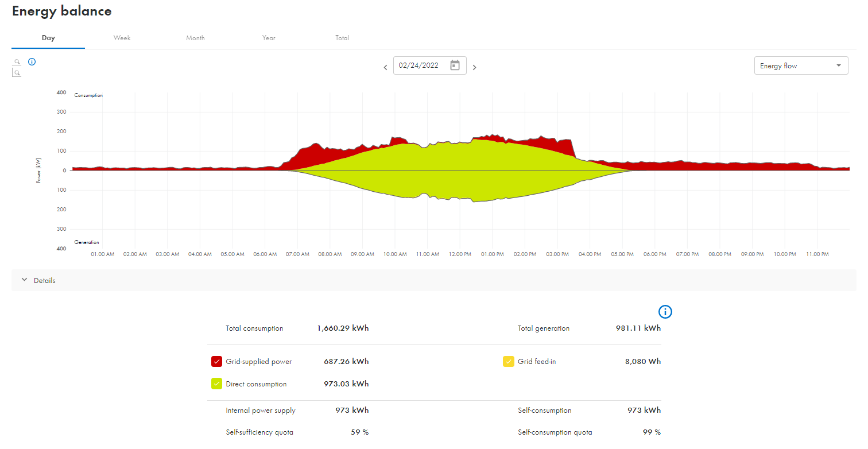Viewport: 868px width, 449px height.
Task: Collapse the Details section chevron
Action: pyautogui.click(x=24, y=280)
